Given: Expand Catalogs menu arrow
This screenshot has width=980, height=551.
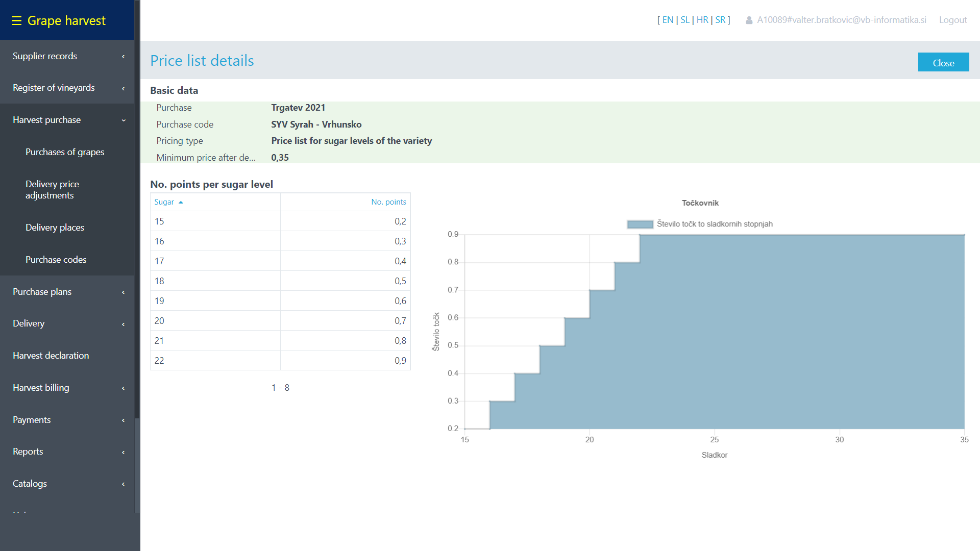Looking at the screenshot, I should point(123,484).
